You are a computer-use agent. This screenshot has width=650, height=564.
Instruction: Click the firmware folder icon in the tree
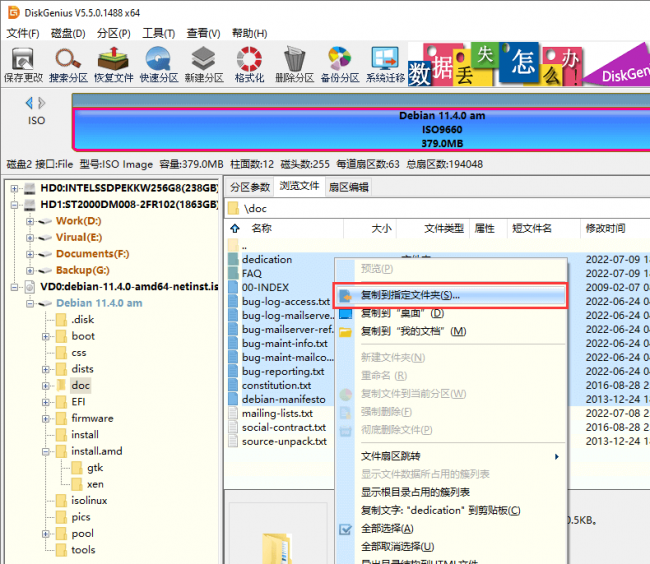[x=61, y=418]
